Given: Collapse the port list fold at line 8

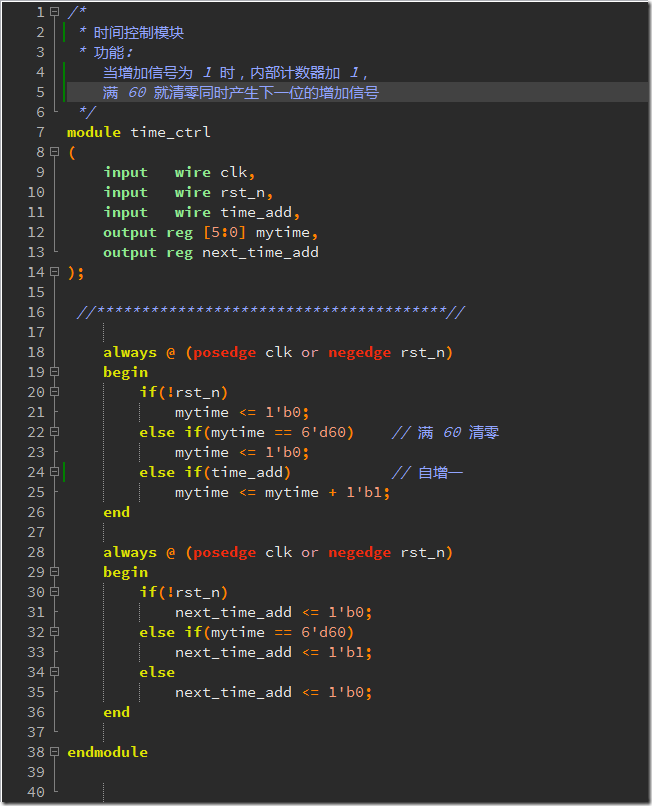Looking at the screenshot, I should tap(55, 152).
